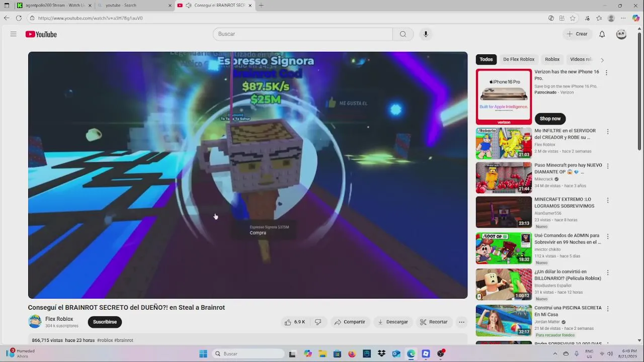Like the video with thumbs up
The height and width of the screenshot is (362, 644).
click(x=295, y=322)
